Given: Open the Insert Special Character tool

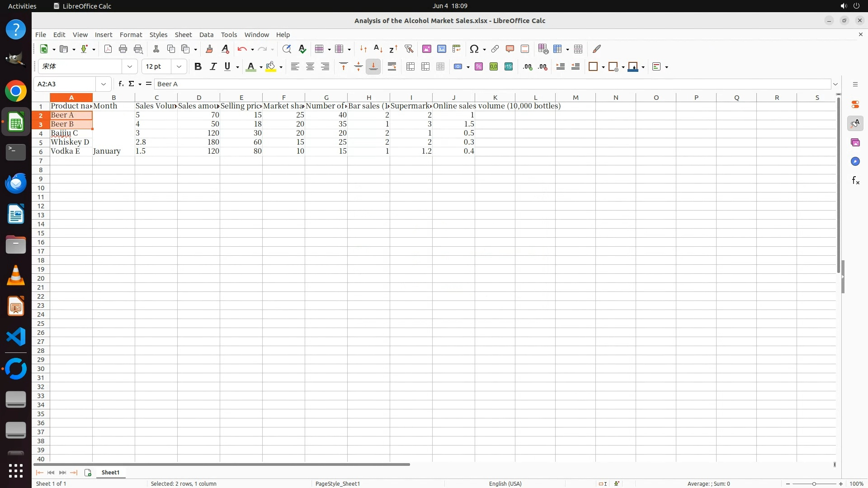Looking at the screenshot, I should [474, 49].
